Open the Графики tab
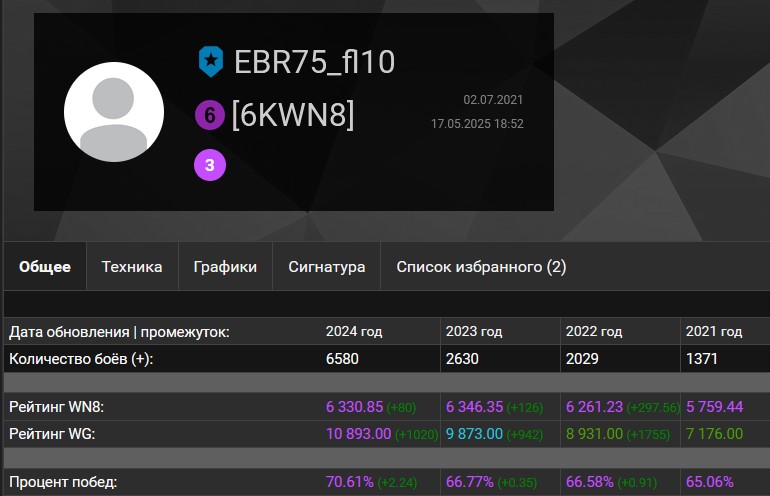Viewport: 770px width, 496px height. pos(225,267)
